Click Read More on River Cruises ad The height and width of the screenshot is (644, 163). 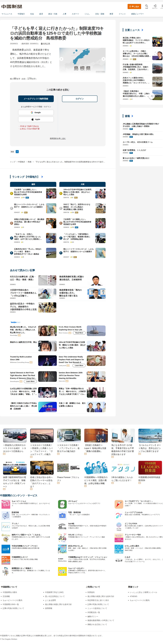79,333
